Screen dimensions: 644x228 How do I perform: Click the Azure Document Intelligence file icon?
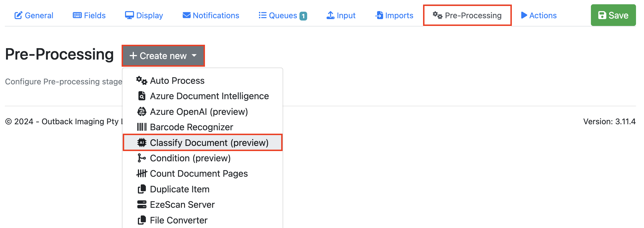click(x=142, y=96)
